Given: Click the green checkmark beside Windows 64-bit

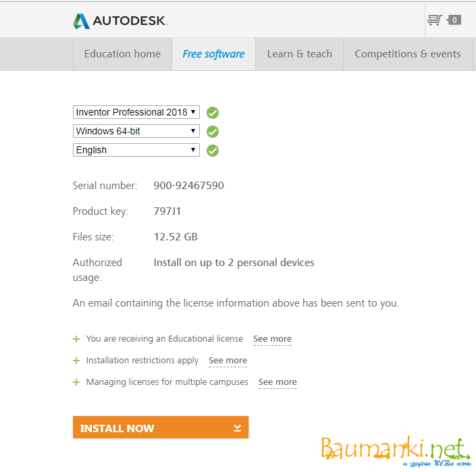Looking at the screenshot, I should 213,132.
